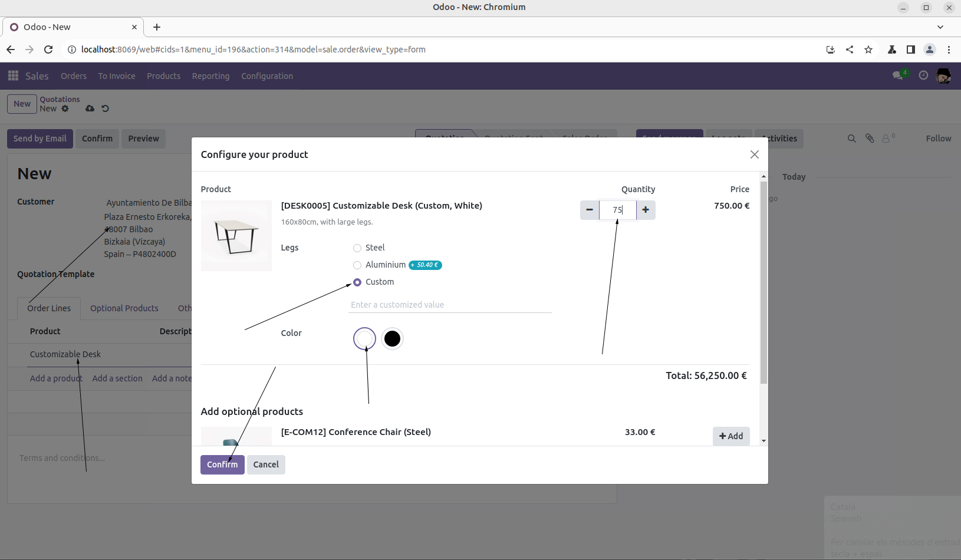Close the Configure your product dialog

754,154
